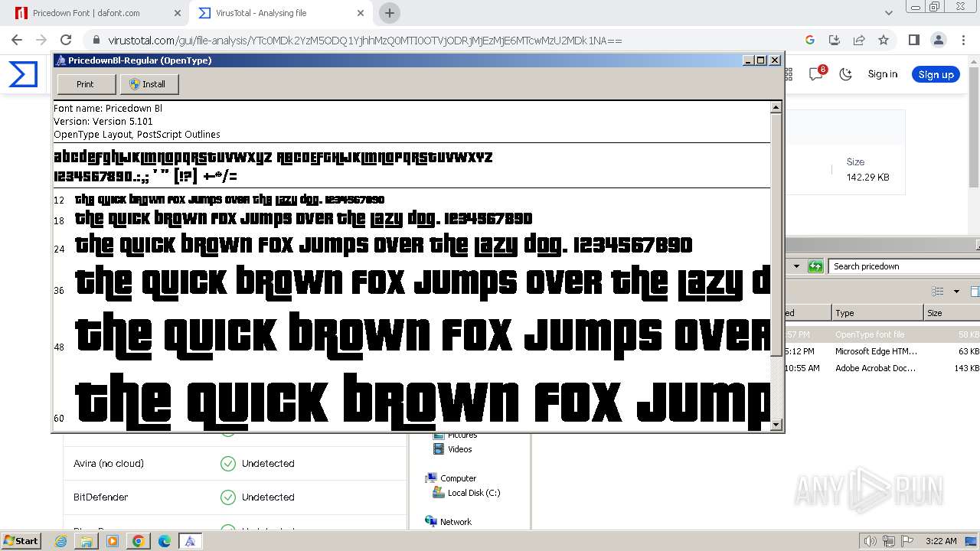This screenshot has width=980, height=551.
Task: Reload the VirusTotal page
Action: click(x=66, y=40)
